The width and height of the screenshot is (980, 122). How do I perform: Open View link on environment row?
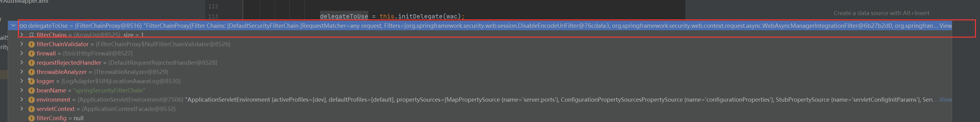[945, 100]
